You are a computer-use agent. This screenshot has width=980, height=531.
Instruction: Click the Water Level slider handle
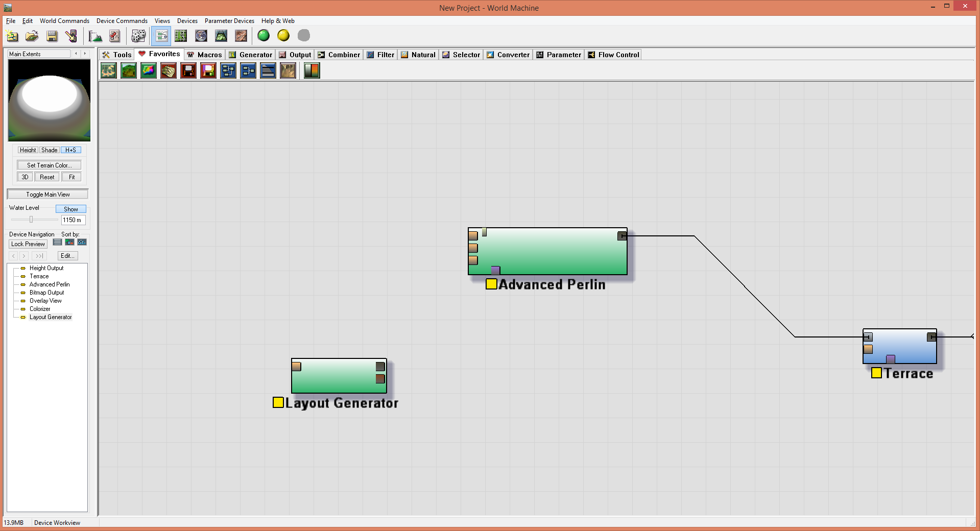pos(31,220)
